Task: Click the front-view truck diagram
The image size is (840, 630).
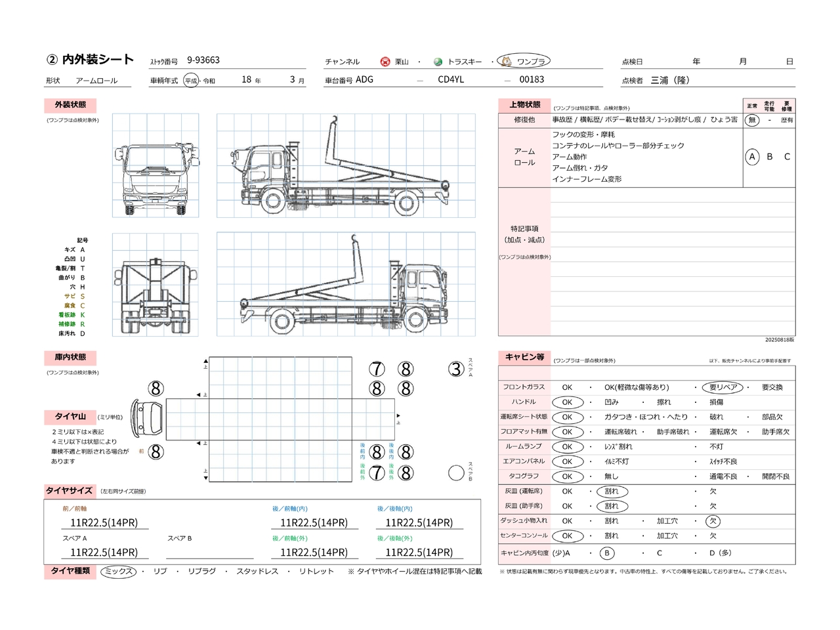Action: click(x=156, y=165)
